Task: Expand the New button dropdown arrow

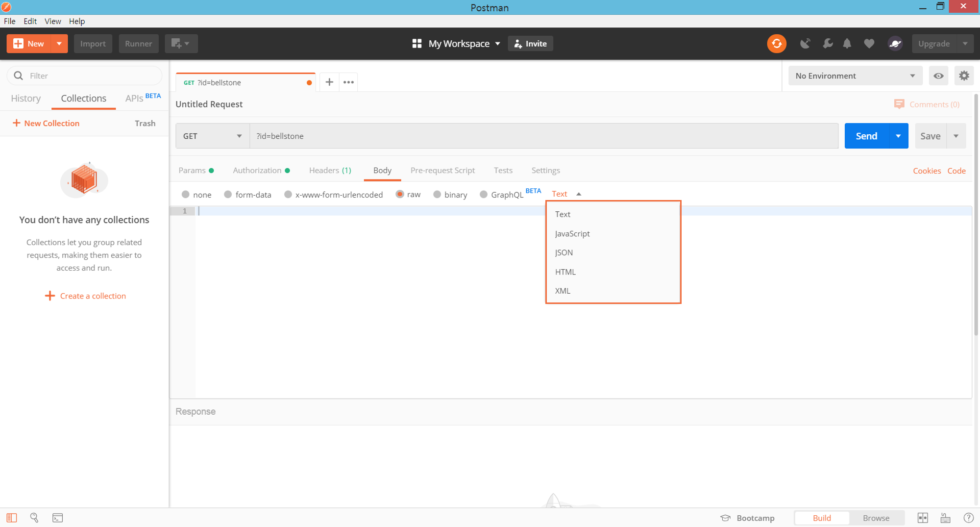Action: [59, 44]
